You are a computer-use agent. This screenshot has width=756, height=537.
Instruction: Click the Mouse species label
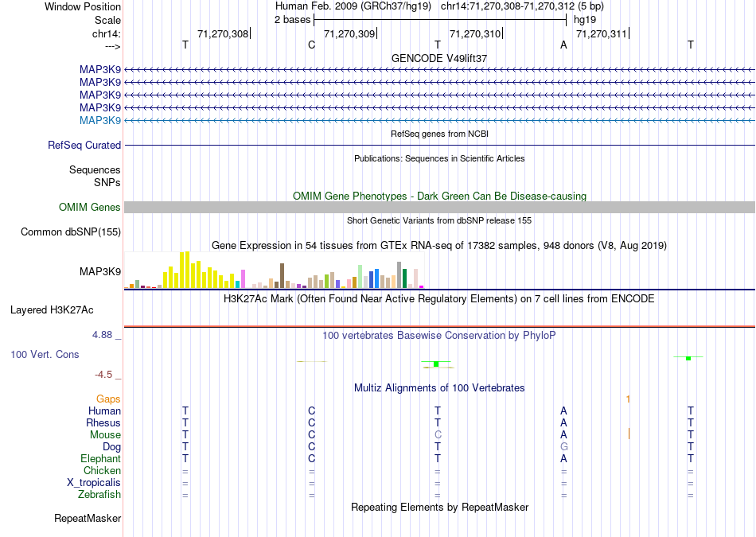click(x=106, y=435)
